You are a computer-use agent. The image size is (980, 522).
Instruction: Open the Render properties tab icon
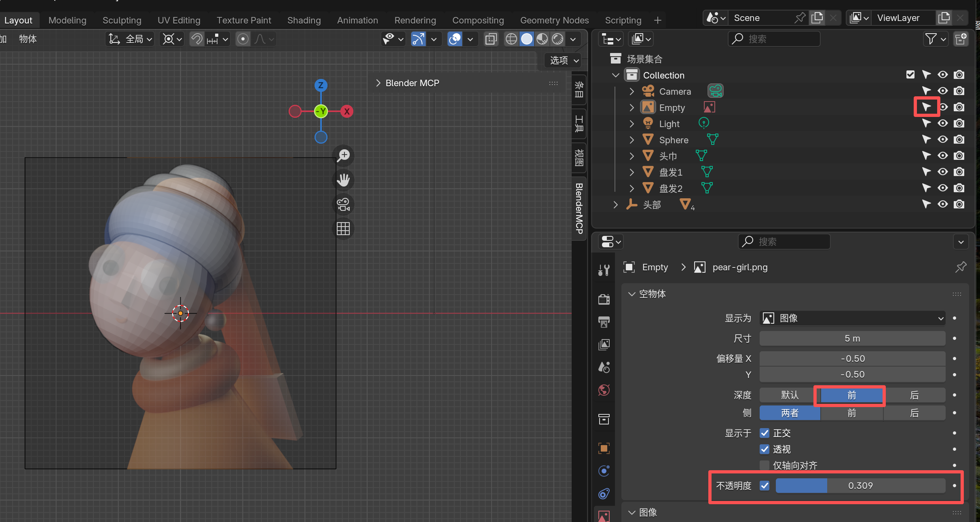[x=604, y=299]
